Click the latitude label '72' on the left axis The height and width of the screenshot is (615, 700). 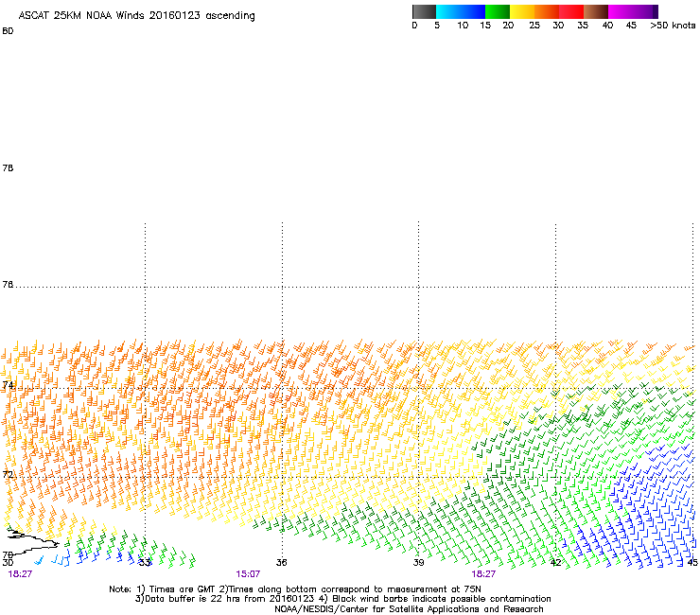point(8,474)
